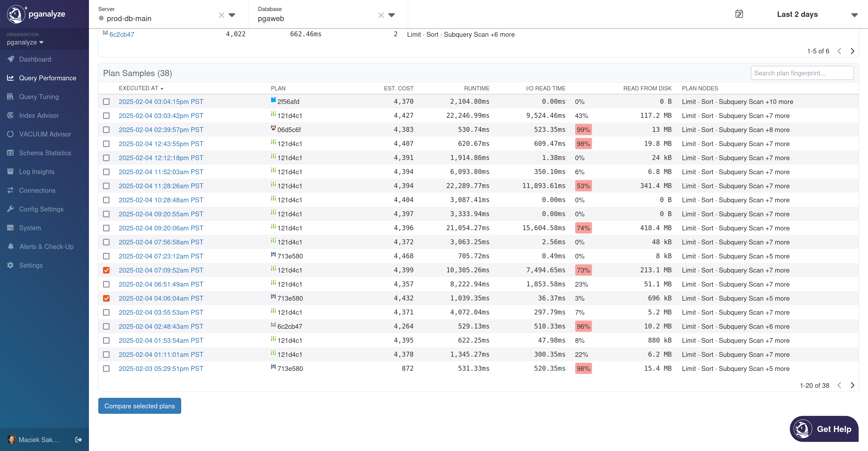Open Schema Statistics menu item
This screenshot has width=868, height=451.
click(x=45, y=152)
